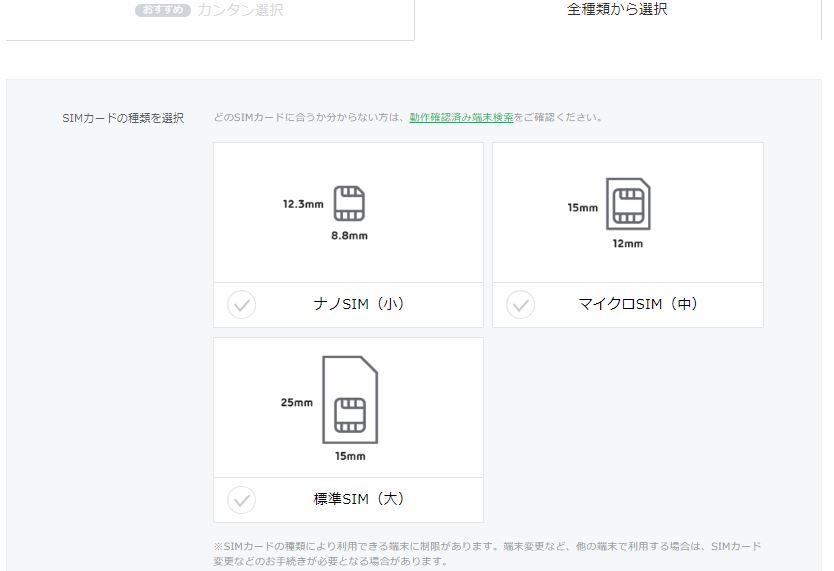This screenshot has width=834, height=571.
Task: Click the 15mm height label beside micro SIM
Action: [582, 208]
